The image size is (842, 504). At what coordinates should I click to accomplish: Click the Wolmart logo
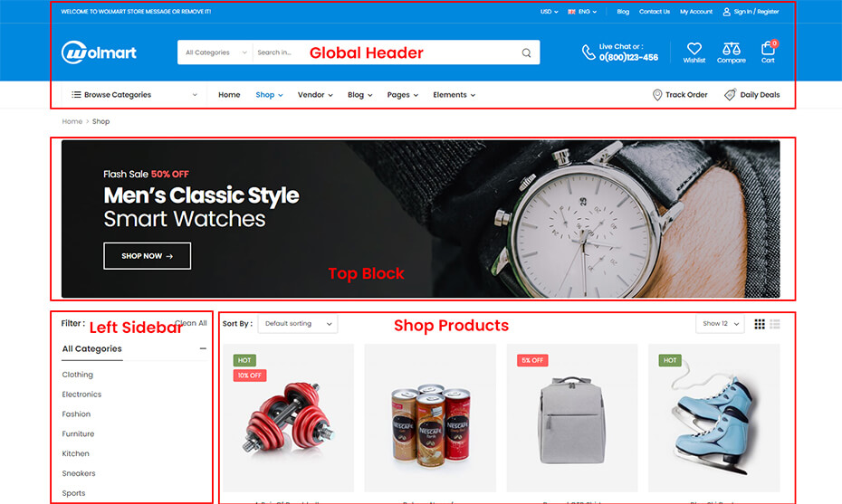point(99,52)
